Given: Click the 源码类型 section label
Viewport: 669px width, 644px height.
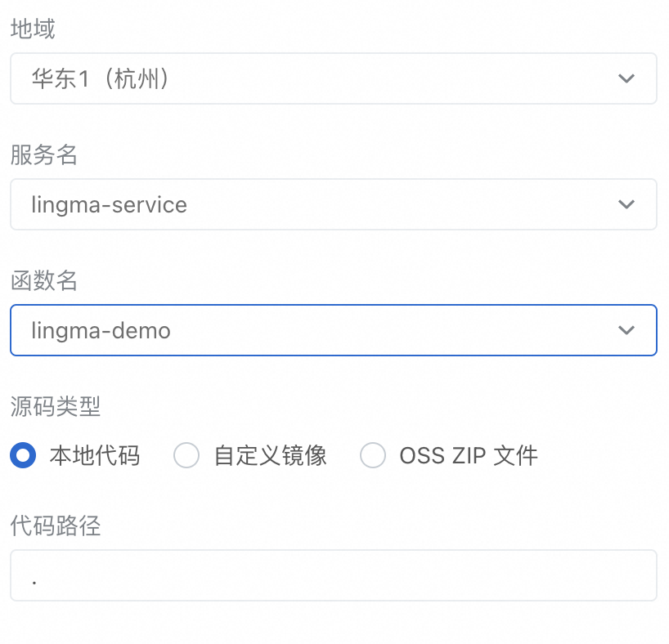Looking at the screenshot, I should tap(56, 405).
